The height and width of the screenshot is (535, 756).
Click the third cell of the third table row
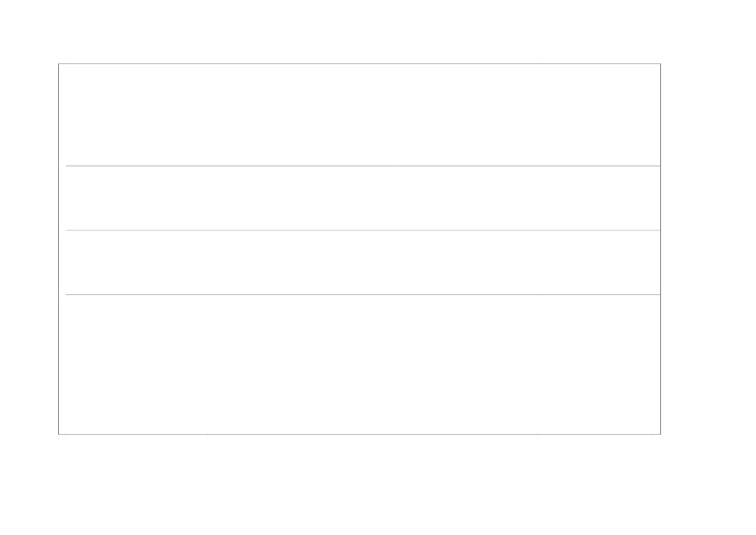466,263
